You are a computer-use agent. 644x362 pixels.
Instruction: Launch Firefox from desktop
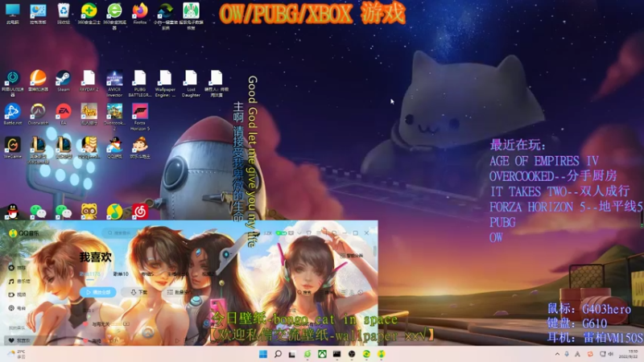point(140,13)
